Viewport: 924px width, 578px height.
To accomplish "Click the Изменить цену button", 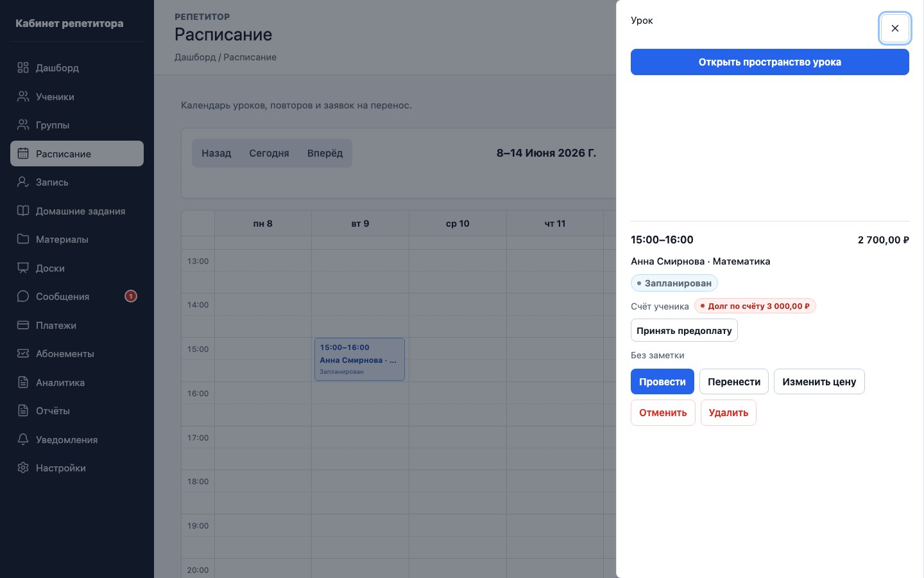I will point(819,381).
